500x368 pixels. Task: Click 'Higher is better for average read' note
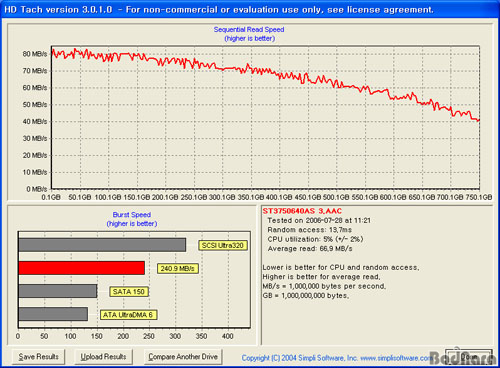pyautogui.click(x=321, y=277)
